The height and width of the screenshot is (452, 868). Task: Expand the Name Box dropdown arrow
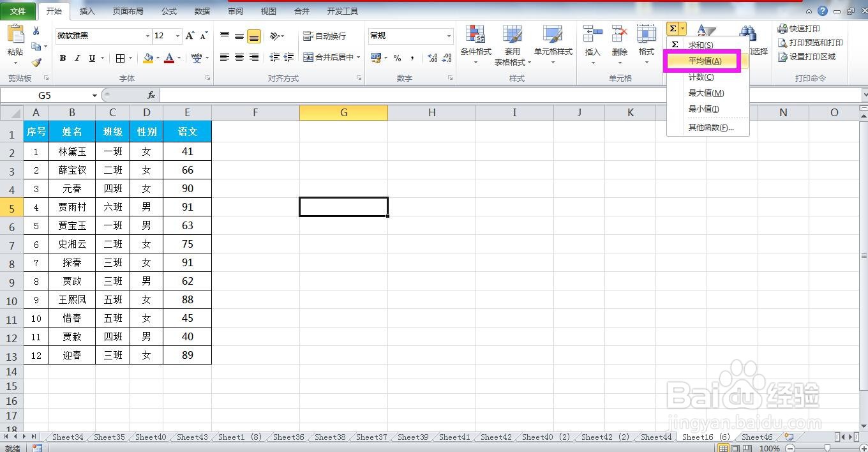(94, 96)
